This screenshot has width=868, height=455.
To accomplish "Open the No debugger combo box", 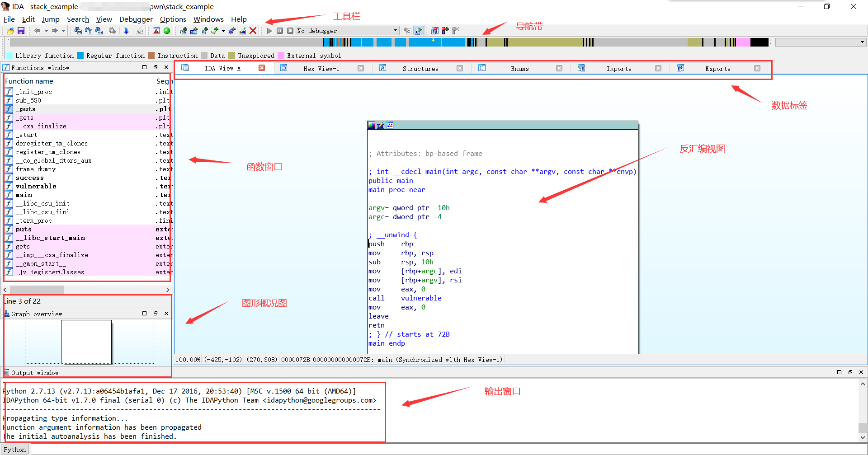I will click(x=347, y=31).
